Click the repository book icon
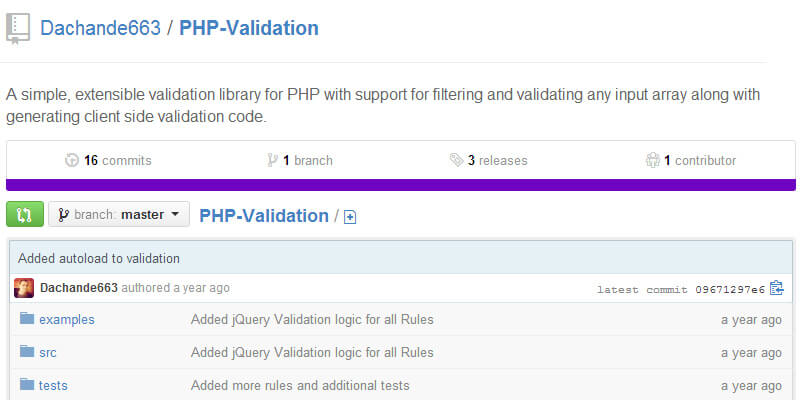800x400 pixels. point(18,27)
